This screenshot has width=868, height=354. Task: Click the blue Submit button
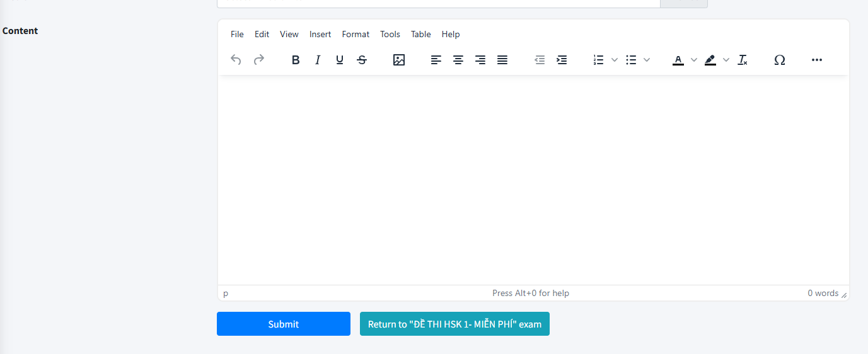[284, 324]
